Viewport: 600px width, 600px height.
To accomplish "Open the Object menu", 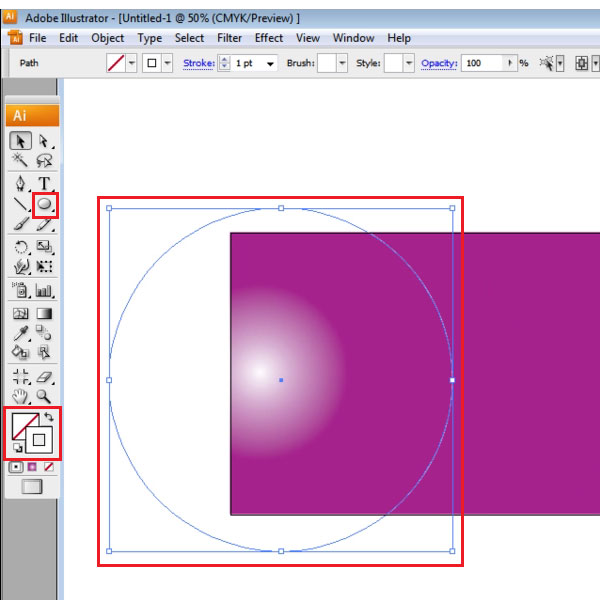I will coord(108,38).
